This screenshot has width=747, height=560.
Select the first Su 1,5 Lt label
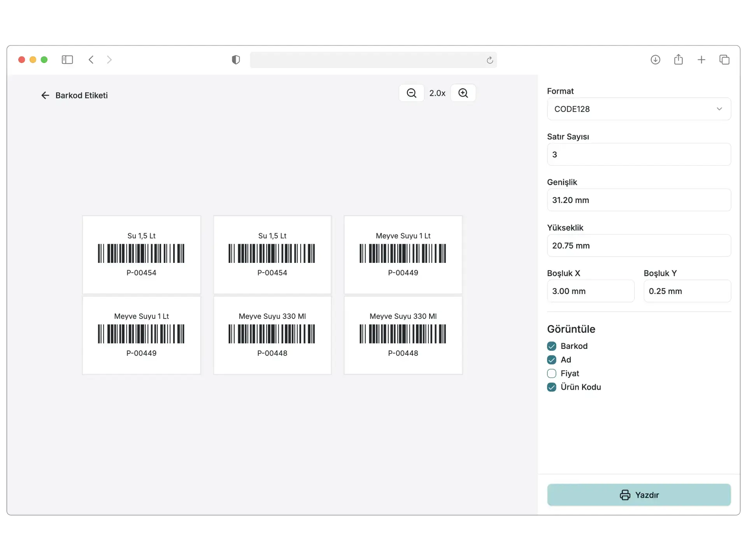(141, 255)
